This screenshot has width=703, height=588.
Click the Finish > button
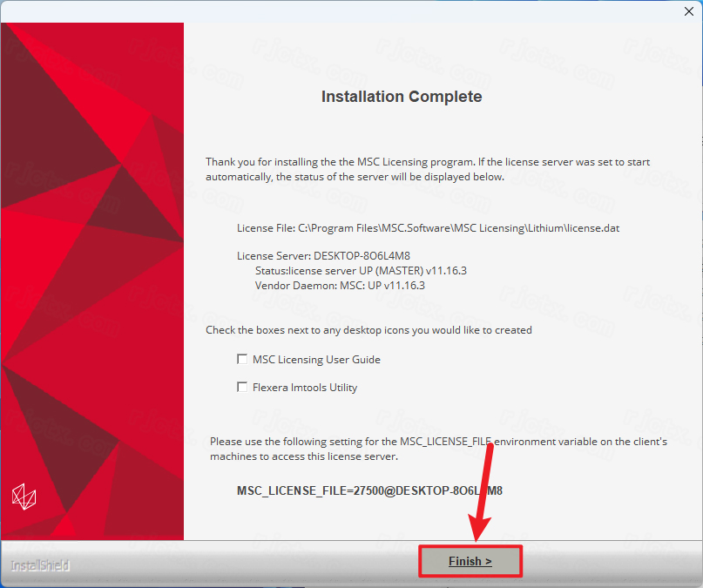point(470,561)
